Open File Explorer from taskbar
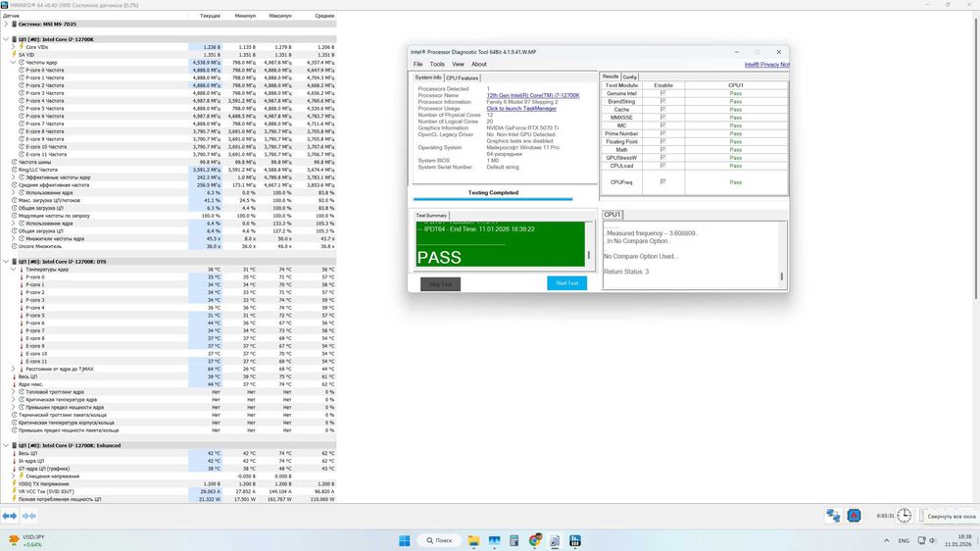980x551 pixels. 473,540
